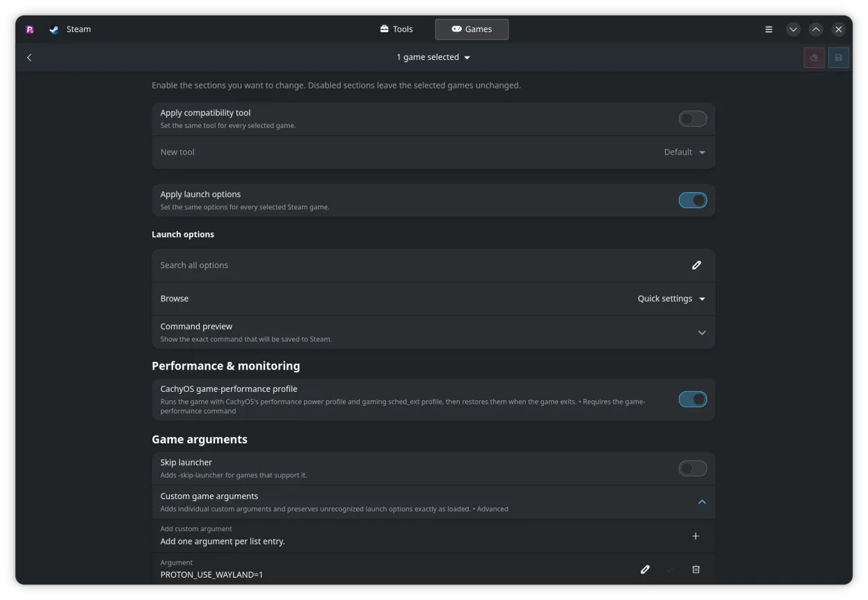This screenshot has width=868, height=600.
Task: Click the Add custom argument entry field
Action: (x=433, y=536)
